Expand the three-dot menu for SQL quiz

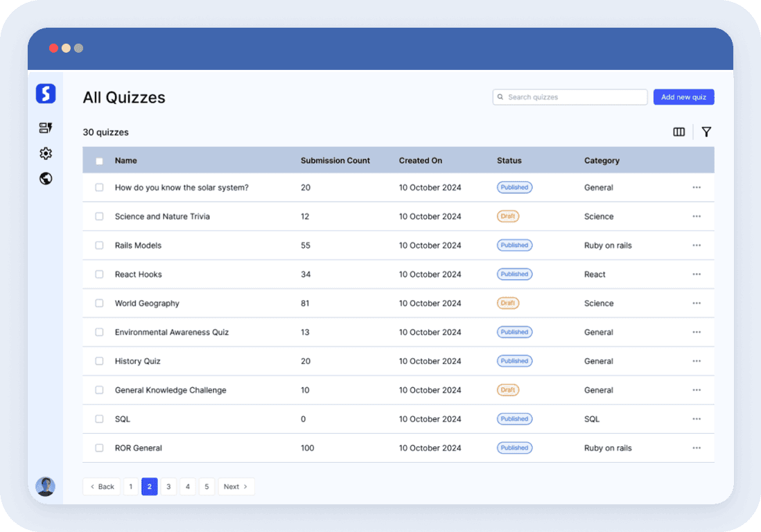point(697,419)
